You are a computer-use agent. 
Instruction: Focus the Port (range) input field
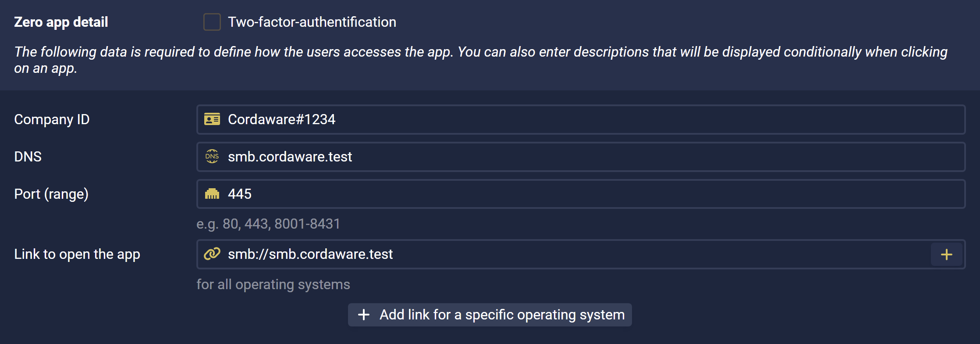click(x=581, y=194)
